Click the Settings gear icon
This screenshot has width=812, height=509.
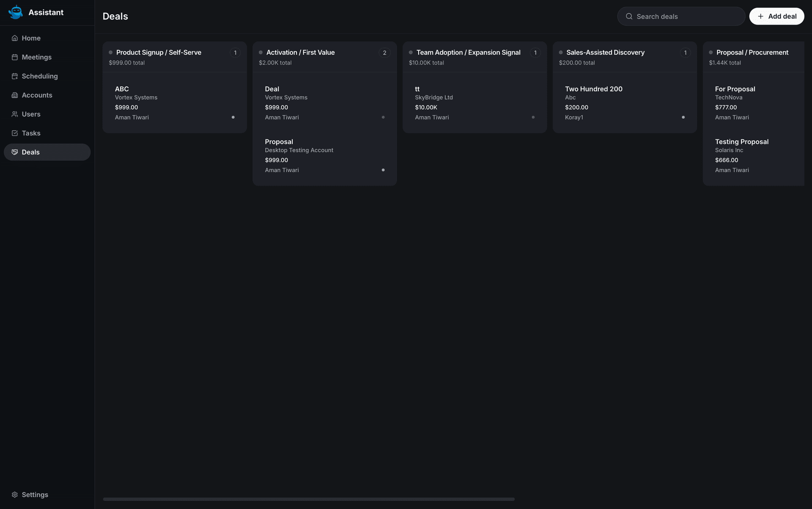(x=15, y=495)
